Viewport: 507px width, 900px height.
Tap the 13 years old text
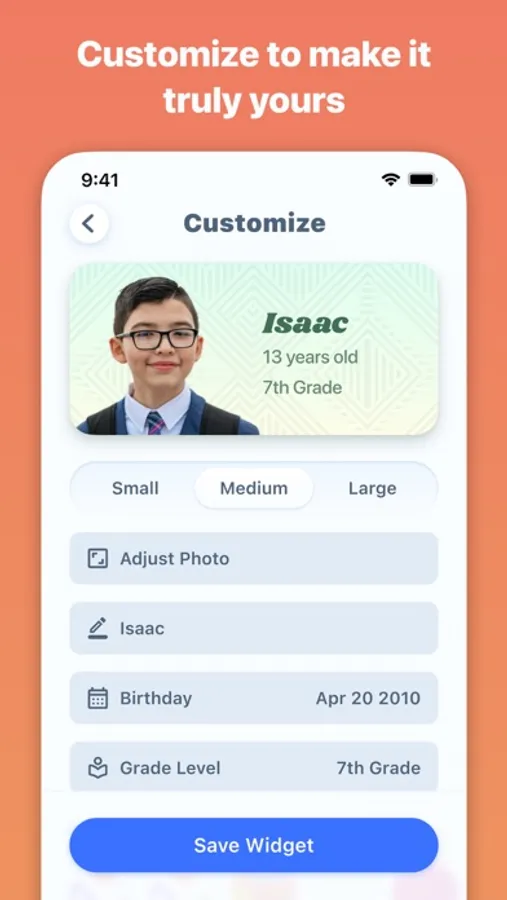coord(310,357)
